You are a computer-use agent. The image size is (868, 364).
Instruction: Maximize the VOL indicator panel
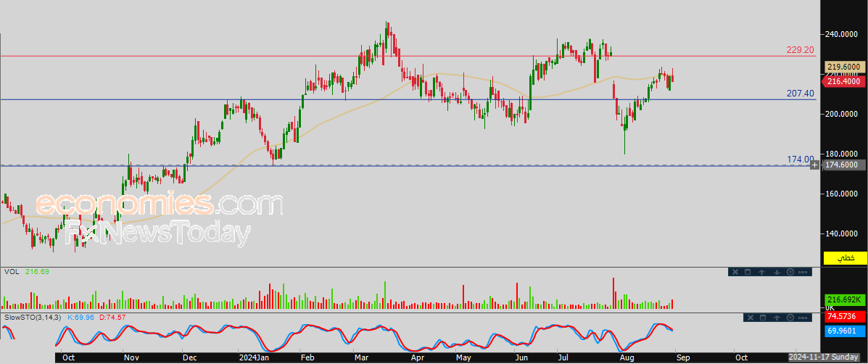748,272
